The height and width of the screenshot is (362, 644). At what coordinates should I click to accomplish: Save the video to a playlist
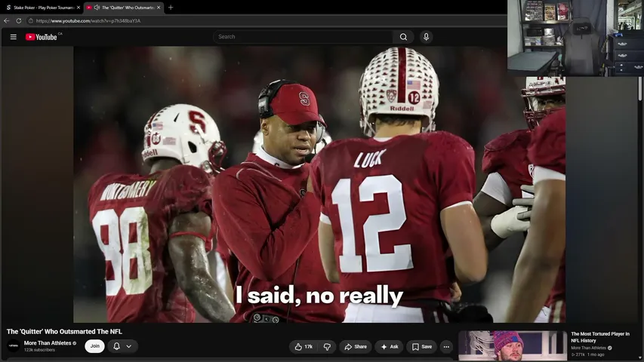click(422, 347)
